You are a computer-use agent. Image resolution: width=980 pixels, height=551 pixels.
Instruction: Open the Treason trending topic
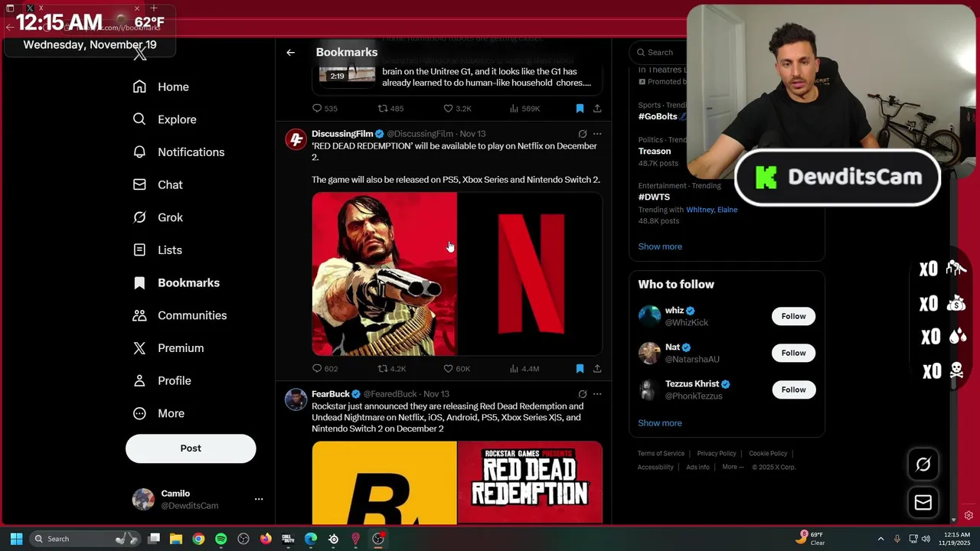(x=655, y=151)
